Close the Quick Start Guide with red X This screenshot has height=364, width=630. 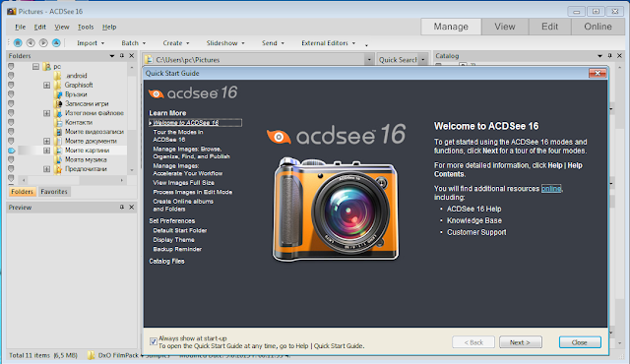[598, 73]
